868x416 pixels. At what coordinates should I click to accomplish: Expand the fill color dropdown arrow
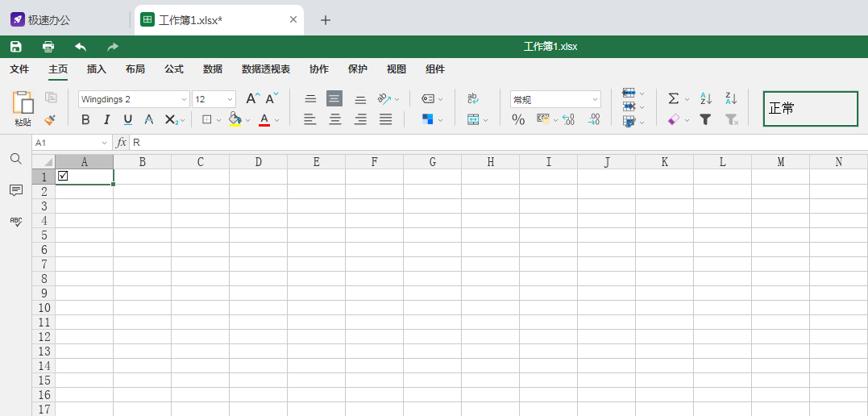pyautogui.click(x=248, y=119)
